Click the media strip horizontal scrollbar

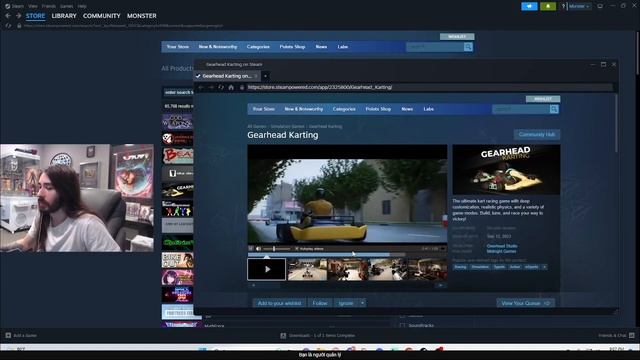(x=347, y=285)
